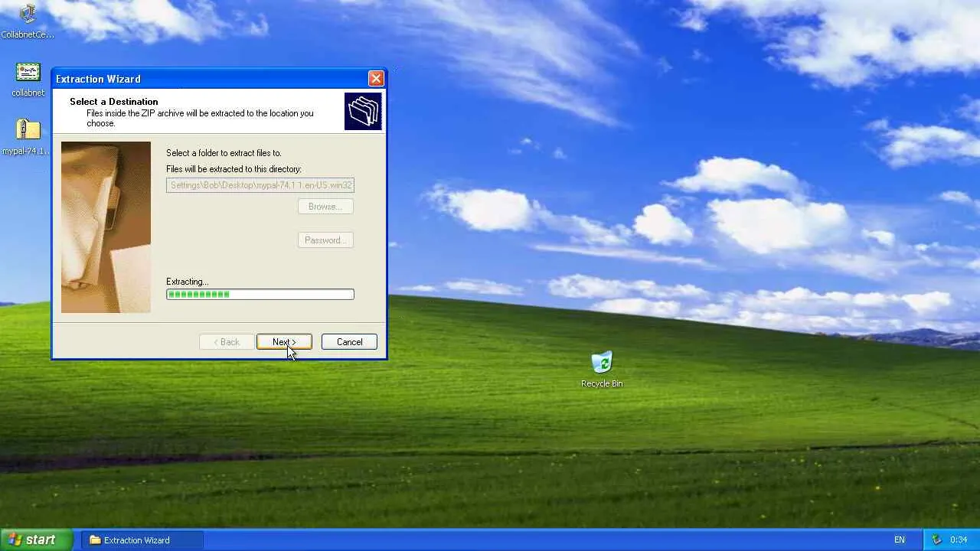Click the extraction directory path field
The width and height of the screenshot is (980, 551).
[260, 185]
